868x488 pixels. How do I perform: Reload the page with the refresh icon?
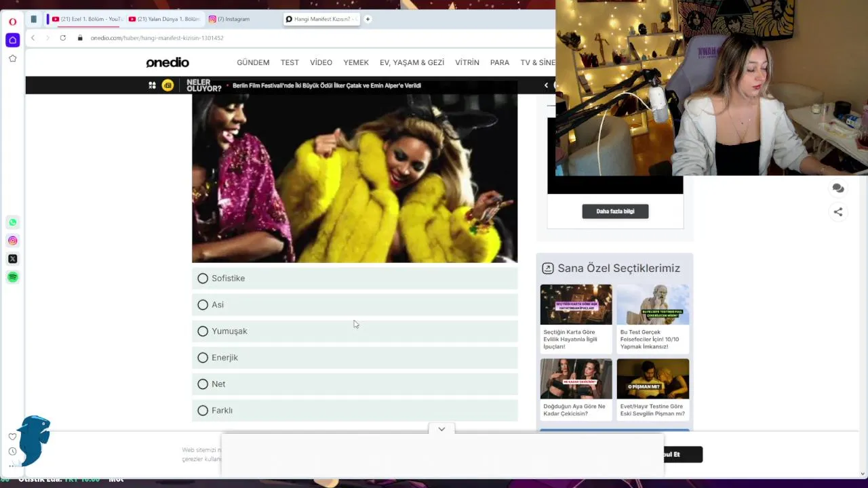pos(62,38)
